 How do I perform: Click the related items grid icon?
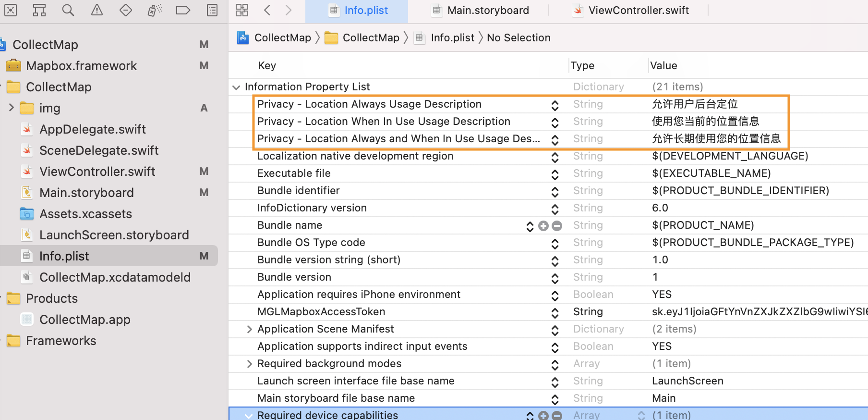point(242,10)
